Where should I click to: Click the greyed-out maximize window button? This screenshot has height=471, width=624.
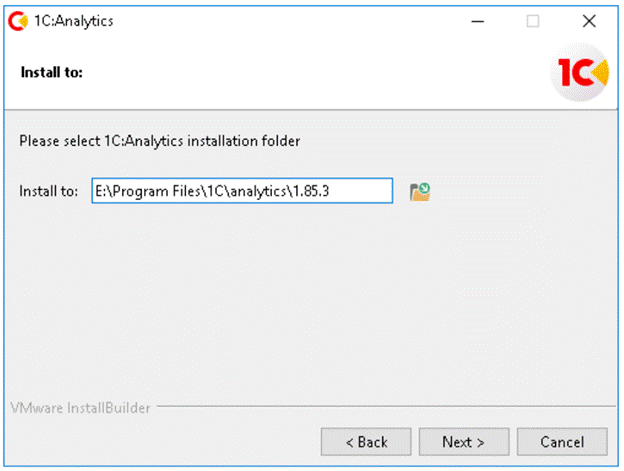click(x=533, y=21)
